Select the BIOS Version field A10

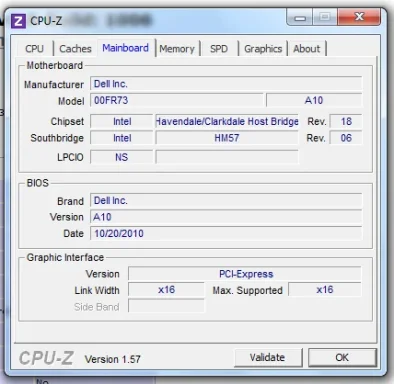point(226,217)
